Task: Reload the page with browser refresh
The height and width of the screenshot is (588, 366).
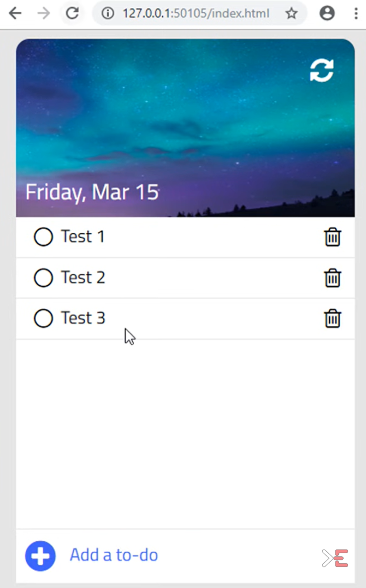Action: click(x=73, y=13)
